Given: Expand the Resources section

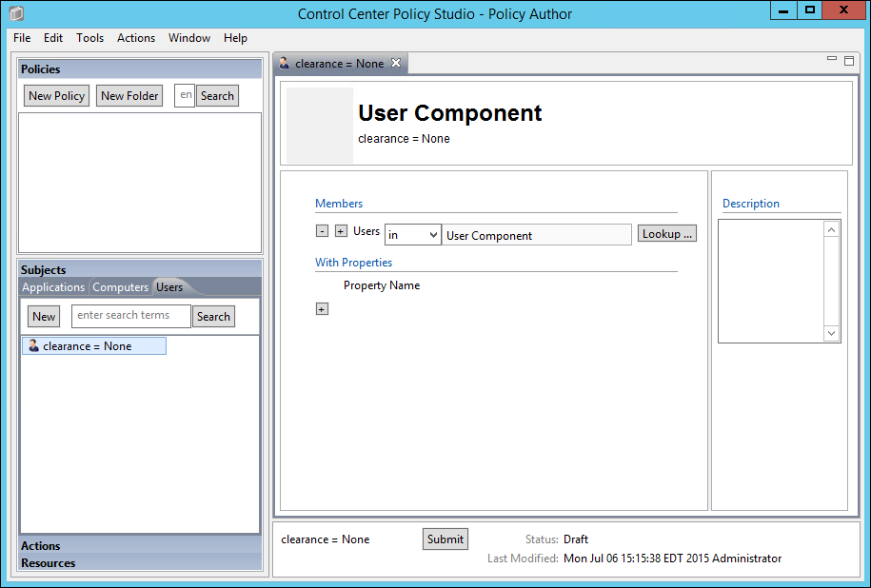Looking at the screenshot, I should coord(49,563).
